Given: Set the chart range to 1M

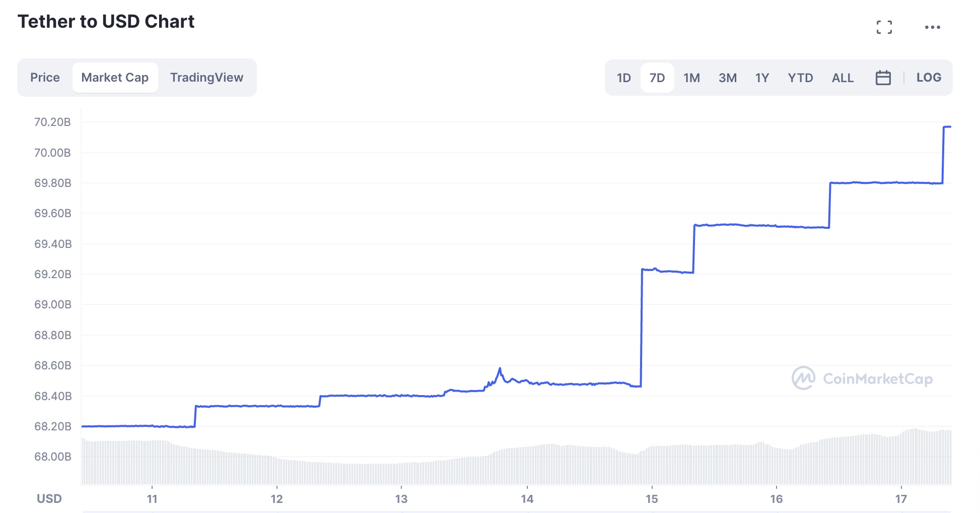Looking at the screenshot, I should click(x=691, y=78).
